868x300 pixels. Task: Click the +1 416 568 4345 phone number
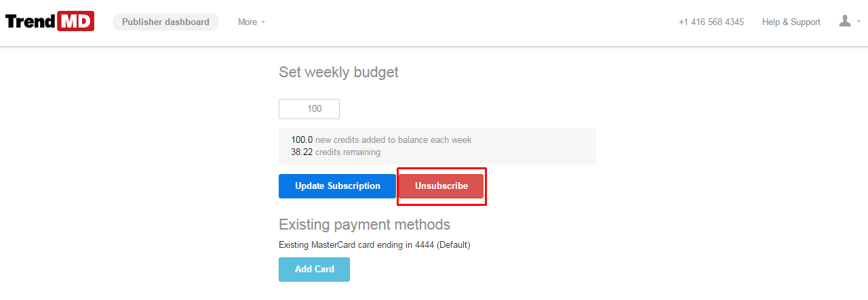pos(711,22)
